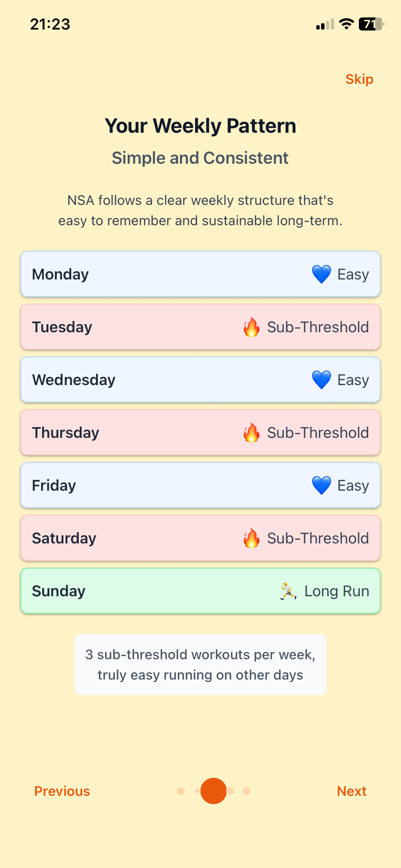Jump to the first page indicator dot
Viewport: 401px width, 868px height.
tap(181, 791)
